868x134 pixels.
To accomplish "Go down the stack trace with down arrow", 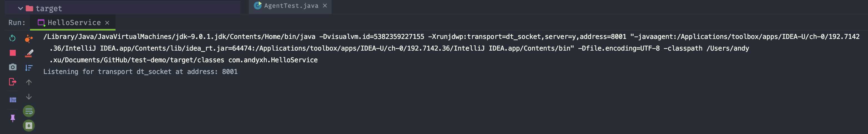I will [x=29, y=97].
